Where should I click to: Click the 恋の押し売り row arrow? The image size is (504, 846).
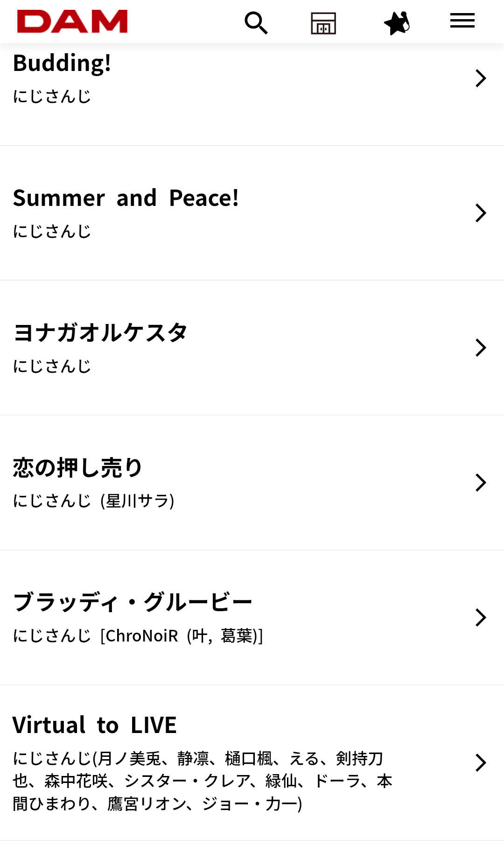point(481,482)
